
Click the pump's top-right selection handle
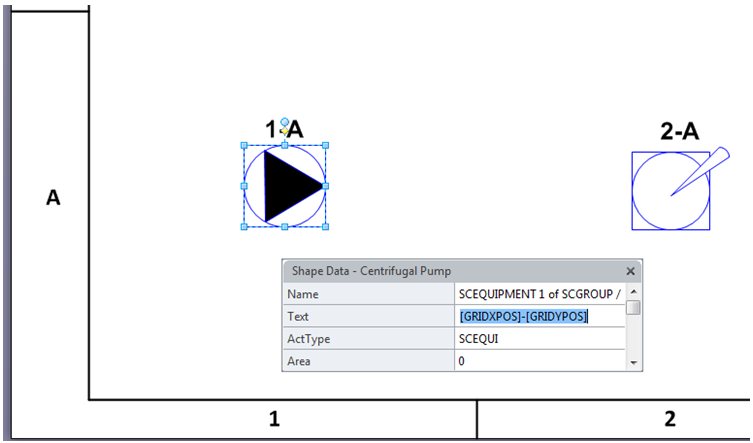pos(325,145)
